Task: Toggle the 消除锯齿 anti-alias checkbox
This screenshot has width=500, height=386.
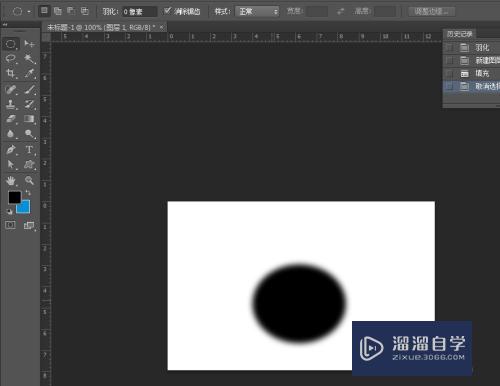Action: [x=168, y=11]
